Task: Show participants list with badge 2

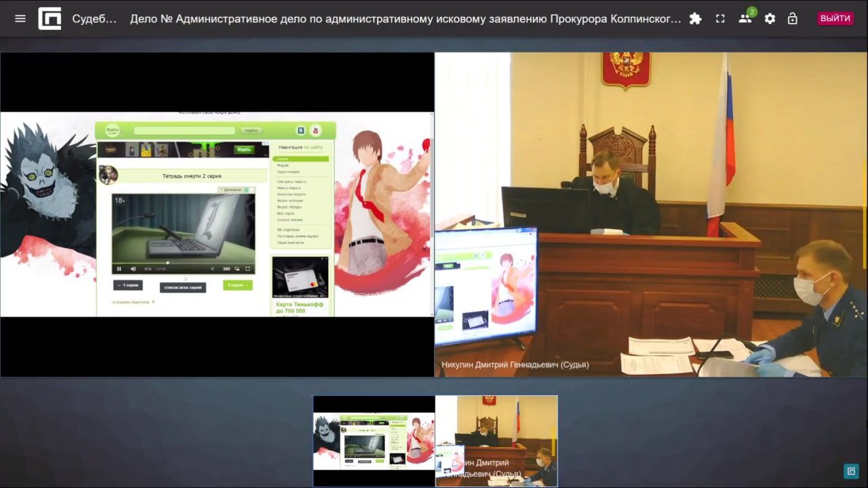Action: 746,18
